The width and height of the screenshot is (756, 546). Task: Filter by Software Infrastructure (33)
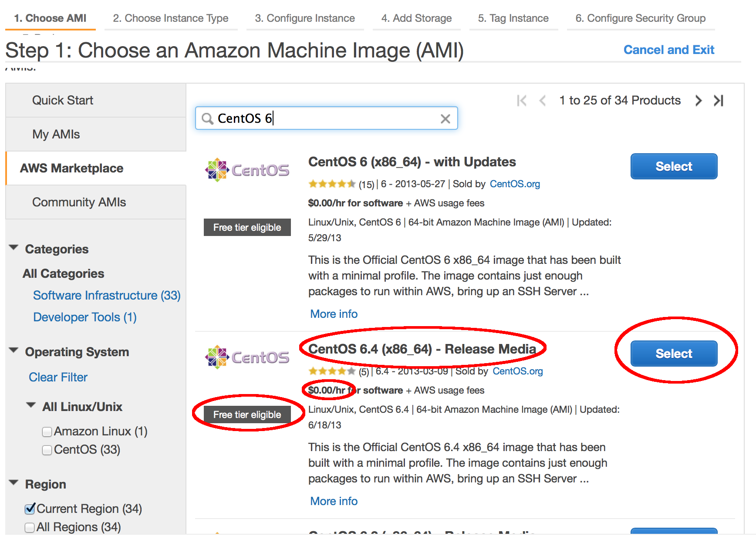point(107,295)
